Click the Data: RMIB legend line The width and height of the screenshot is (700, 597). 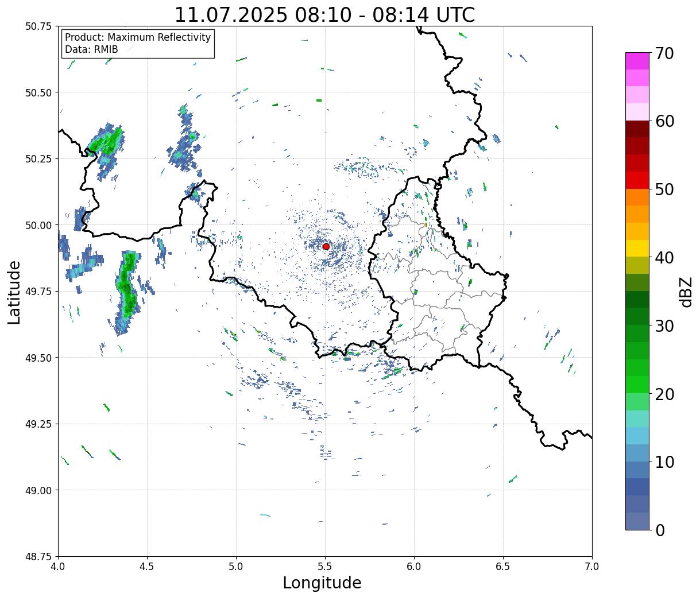point(91,49)
